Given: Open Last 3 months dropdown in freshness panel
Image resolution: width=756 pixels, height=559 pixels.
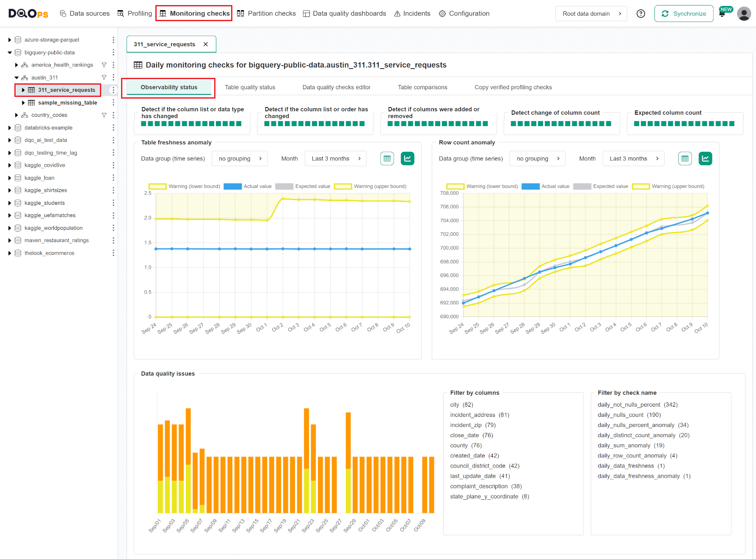Looking at the screenshot, I should (336, 159).
